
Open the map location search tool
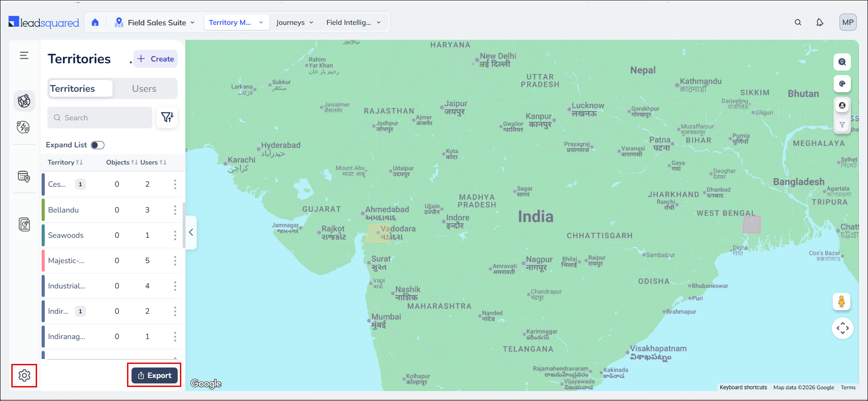[x=842, y=62]
